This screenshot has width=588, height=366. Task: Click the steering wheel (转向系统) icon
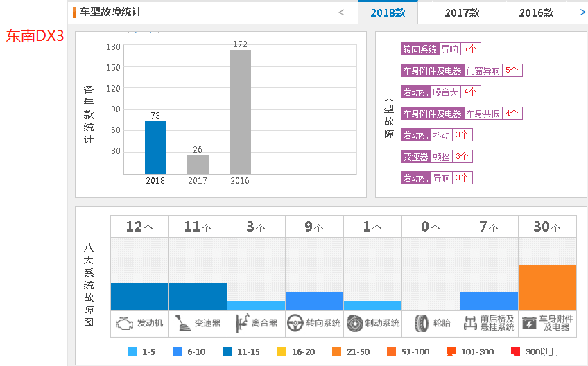coord(295,323)
